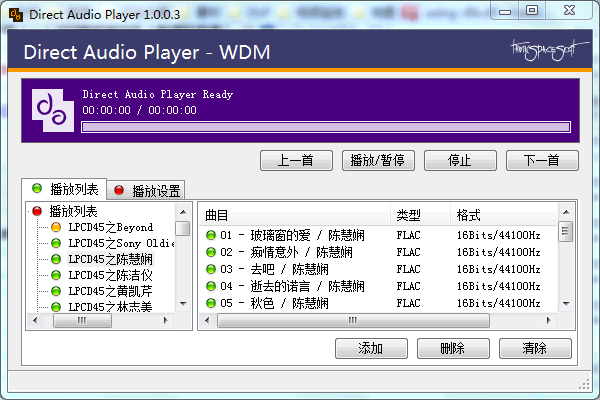Skip to next track with 下一首

tap(542, 160)
